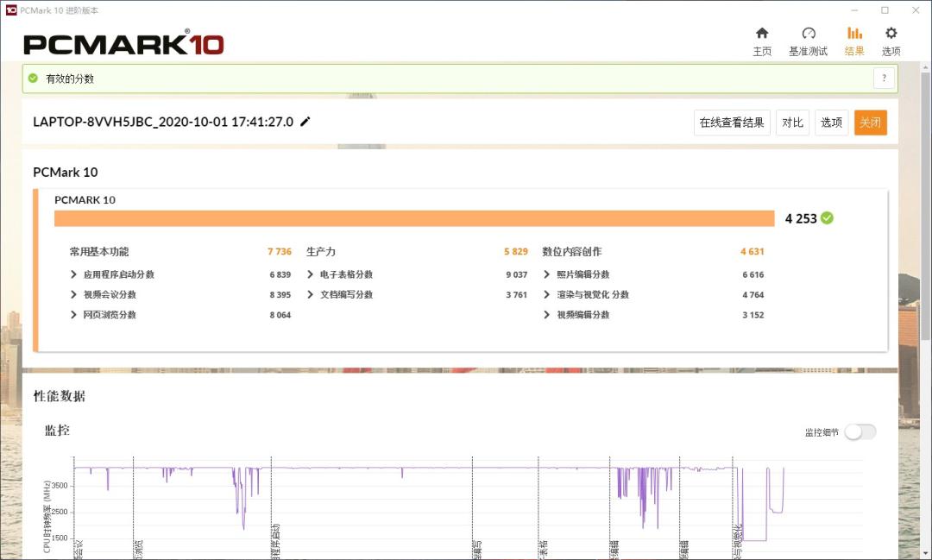The image size is (932, 560).
Task: Click first dashed marker in monitoring graph
Action: pos(73,507)
